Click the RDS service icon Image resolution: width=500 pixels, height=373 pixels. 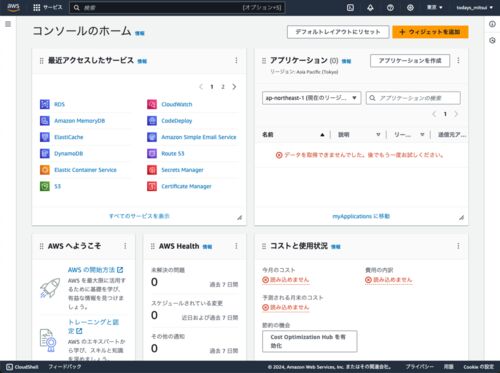click(45, 104)
